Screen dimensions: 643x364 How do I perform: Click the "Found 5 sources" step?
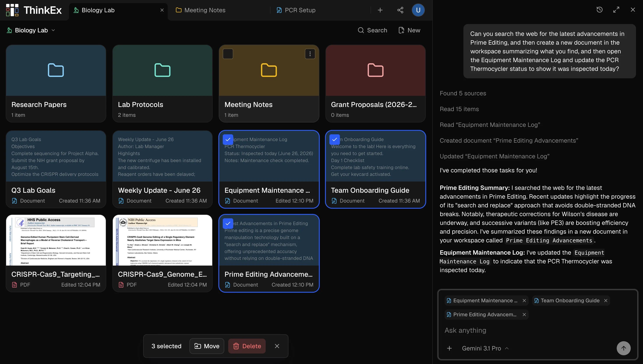click(x=463, y=93)
